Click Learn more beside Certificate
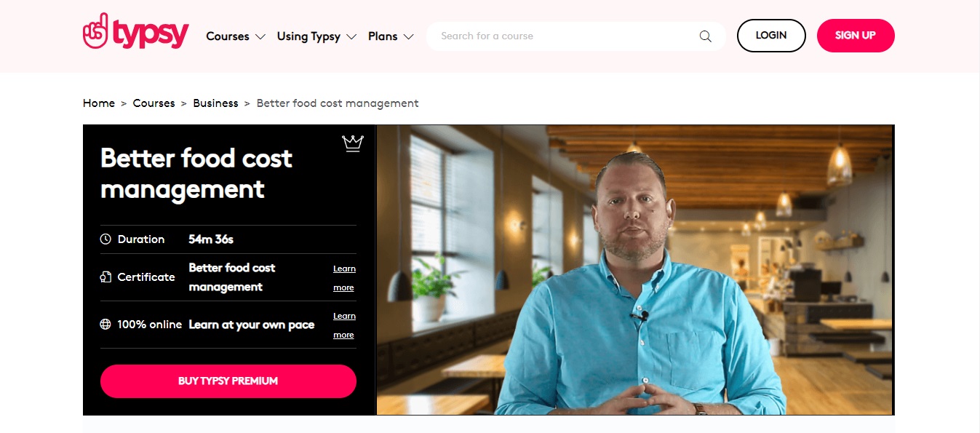Screen dimensions: 980x433 344,278
